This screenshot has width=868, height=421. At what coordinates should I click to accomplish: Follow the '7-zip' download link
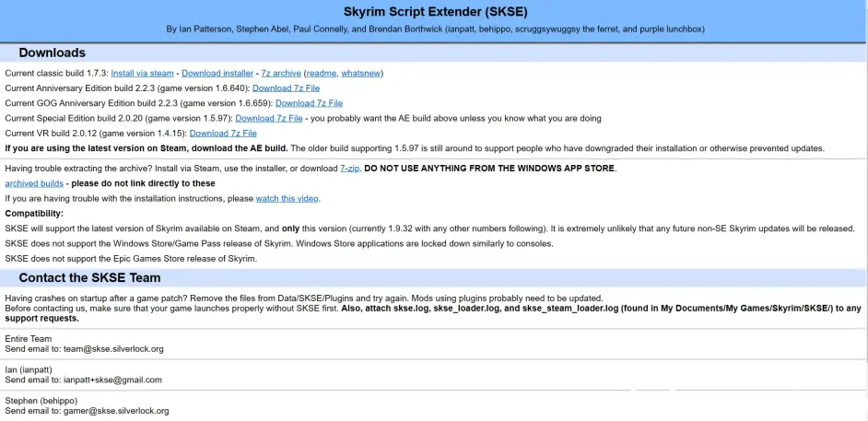[349, 169]
